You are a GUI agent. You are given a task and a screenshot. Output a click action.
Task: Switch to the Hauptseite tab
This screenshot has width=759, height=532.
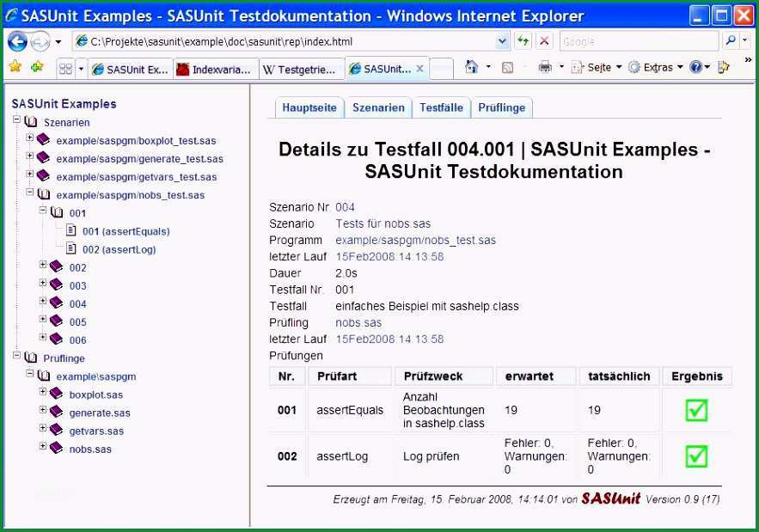point(309,107)
